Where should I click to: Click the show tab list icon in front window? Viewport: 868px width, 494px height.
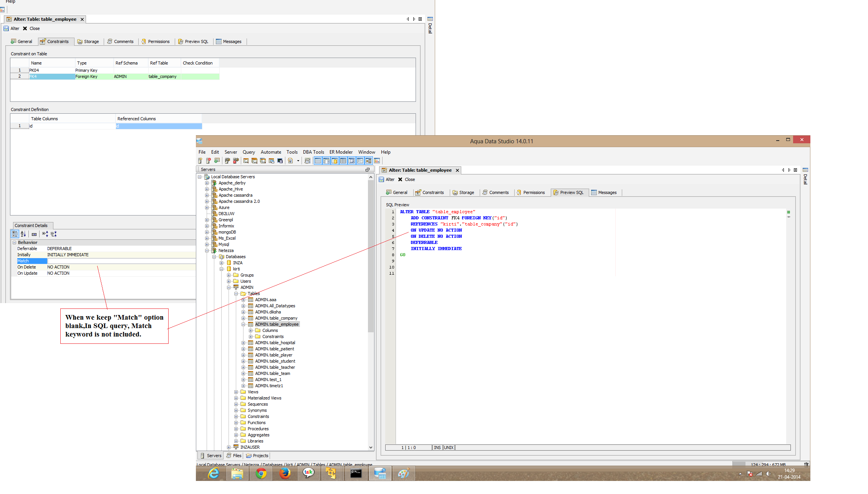click(x=795, y=170)
